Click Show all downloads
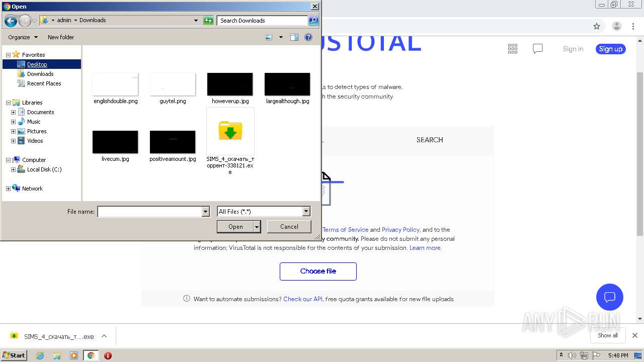The width and height of the screenshot is (644, 362). (608, 335)
